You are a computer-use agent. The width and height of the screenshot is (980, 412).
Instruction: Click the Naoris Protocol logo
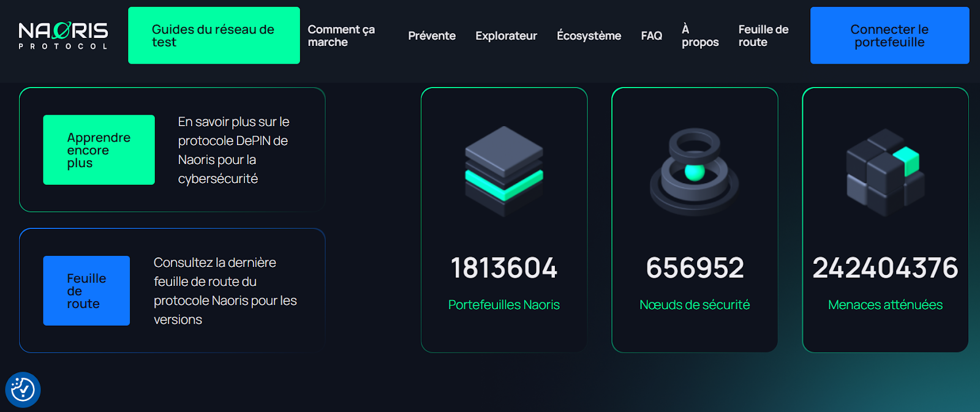point(63,36)
